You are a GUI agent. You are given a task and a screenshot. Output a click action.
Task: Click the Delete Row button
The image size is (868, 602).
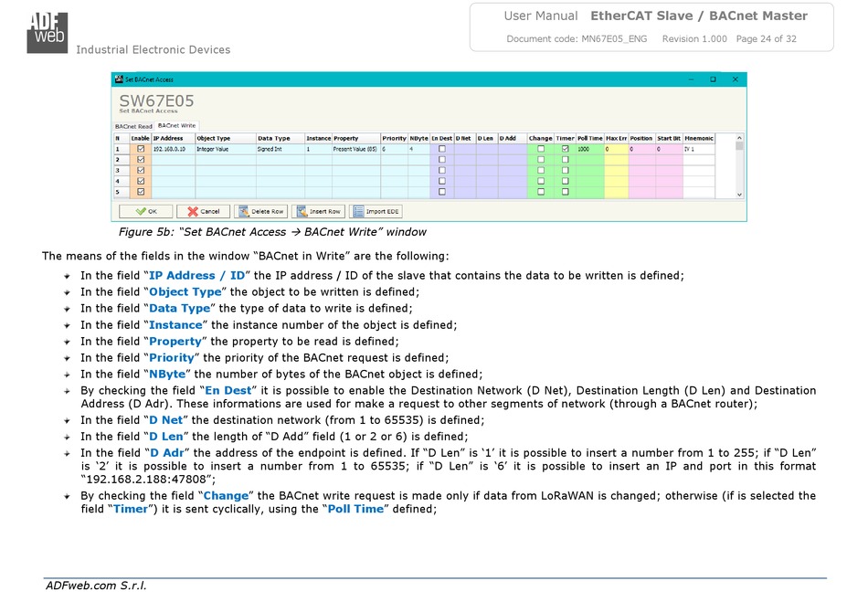click(260, 211)
